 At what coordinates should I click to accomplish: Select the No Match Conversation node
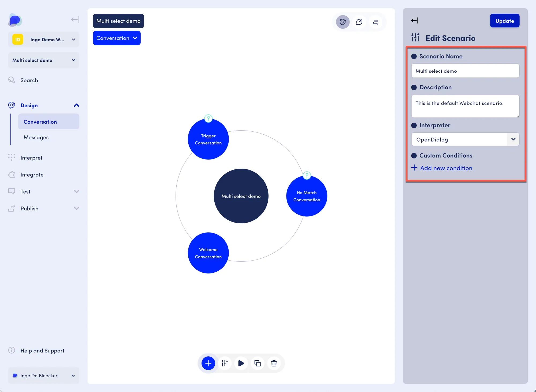[x=307, y=196]
